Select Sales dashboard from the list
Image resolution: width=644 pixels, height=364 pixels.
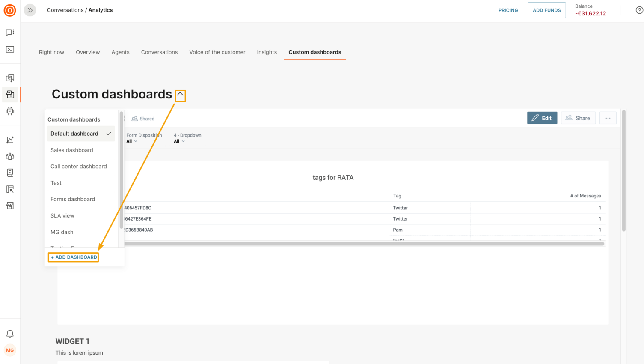[x=72, y=150]
